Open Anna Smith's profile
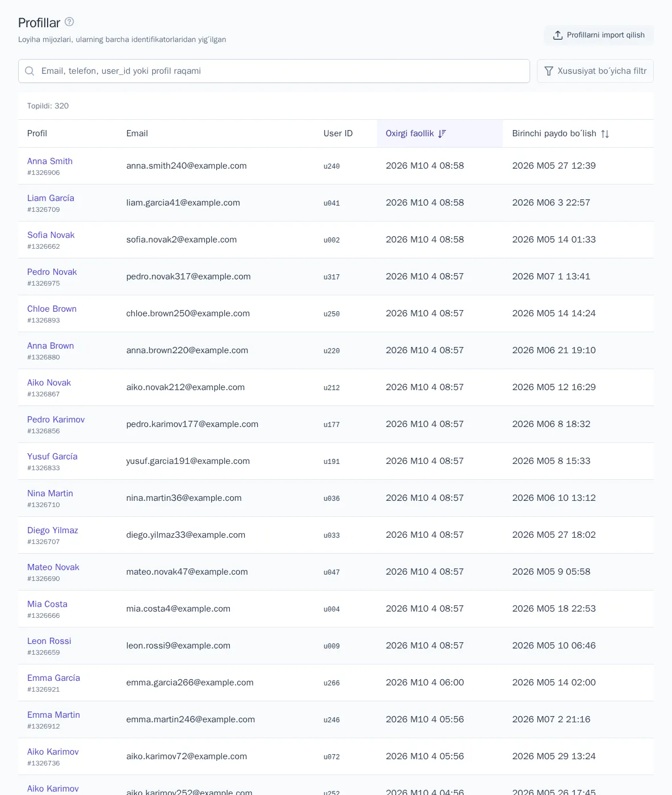The image size is (672, 795). click(x=50, y=161)
